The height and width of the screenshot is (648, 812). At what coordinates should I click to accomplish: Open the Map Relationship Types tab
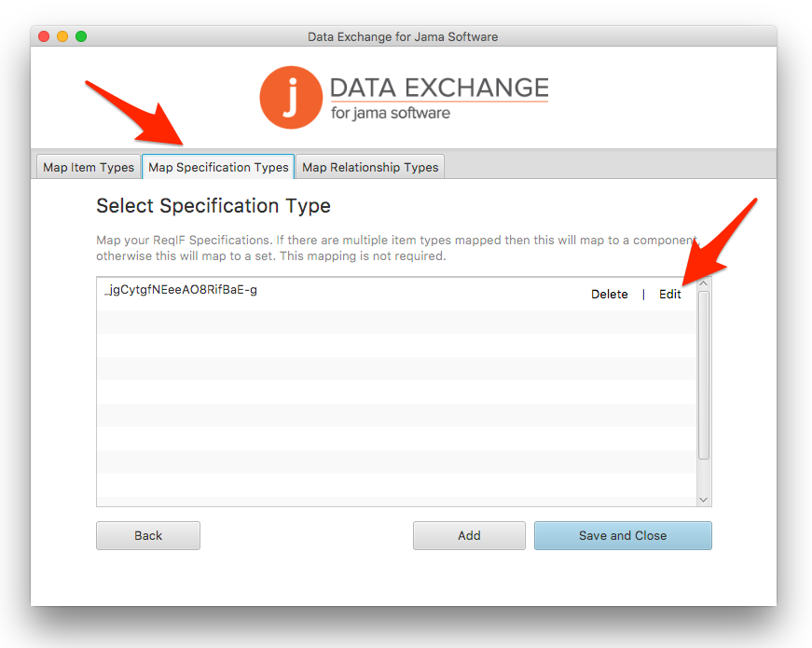point(370,167)
